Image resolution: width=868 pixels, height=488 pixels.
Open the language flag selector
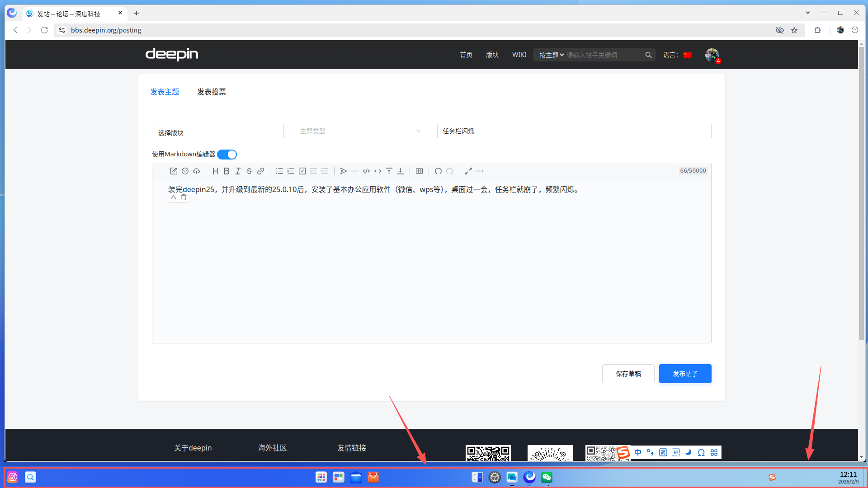tap(688, 55)
